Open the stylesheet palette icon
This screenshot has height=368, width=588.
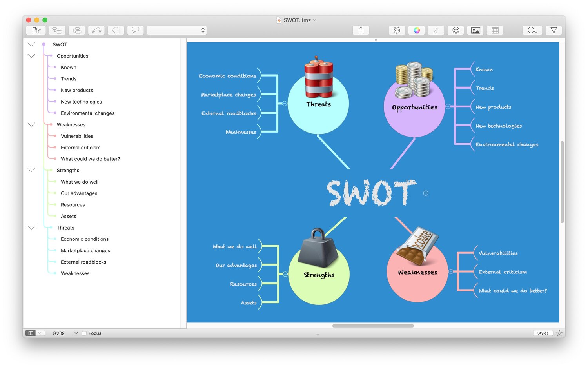397,30
